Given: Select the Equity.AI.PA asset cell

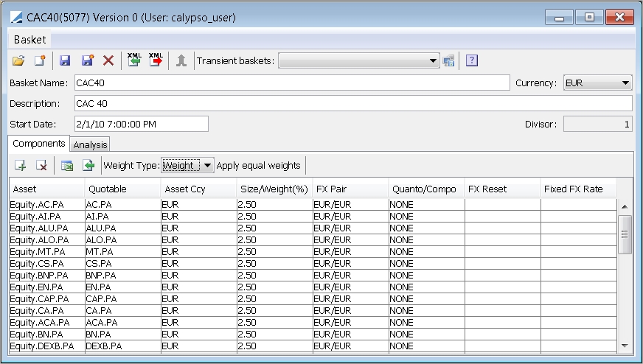Looking at the screenshot, I should tap(46, 217).
